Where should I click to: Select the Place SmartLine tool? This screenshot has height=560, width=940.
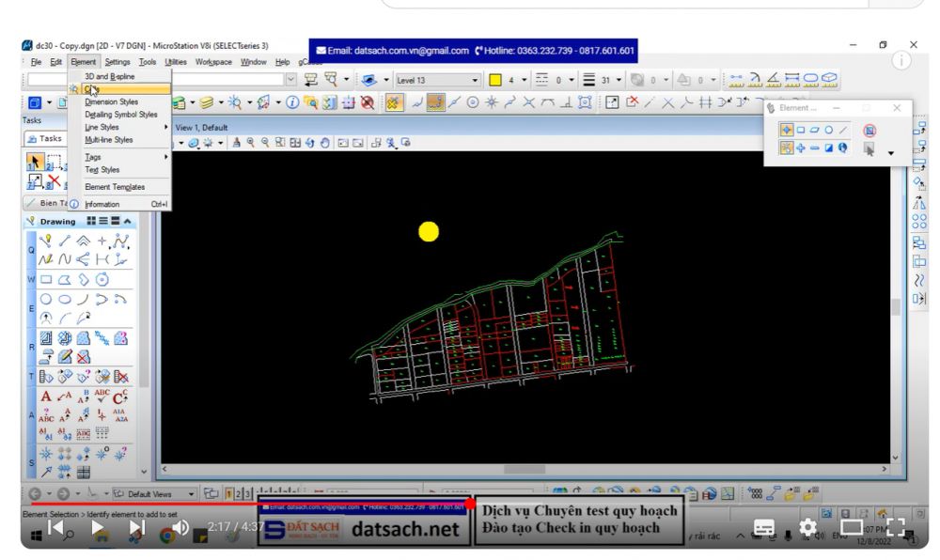click(46, 241)
